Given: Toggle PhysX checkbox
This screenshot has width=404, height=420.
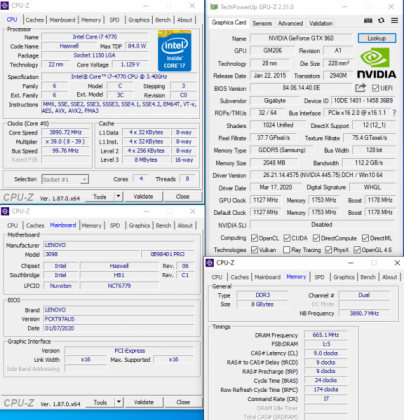Looking at the screenshot, I should pyautogui.click(x=329, y=250).
